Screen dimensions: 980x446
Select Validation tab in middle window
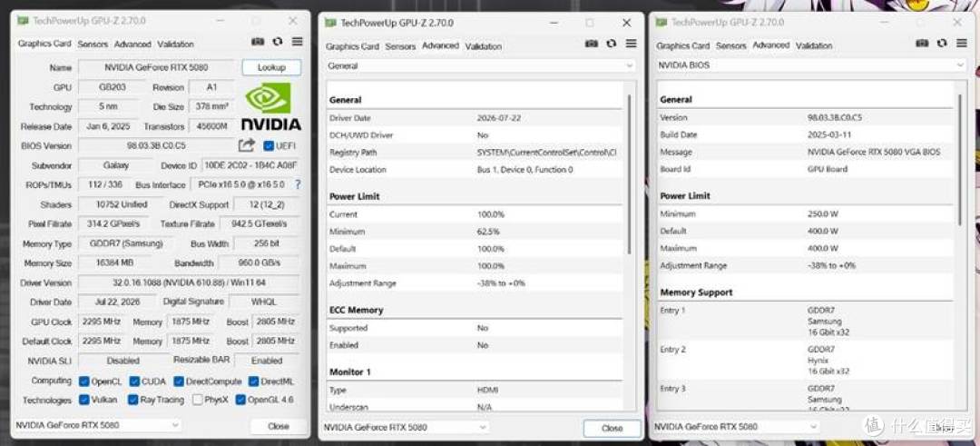click(x=483, y=46)
